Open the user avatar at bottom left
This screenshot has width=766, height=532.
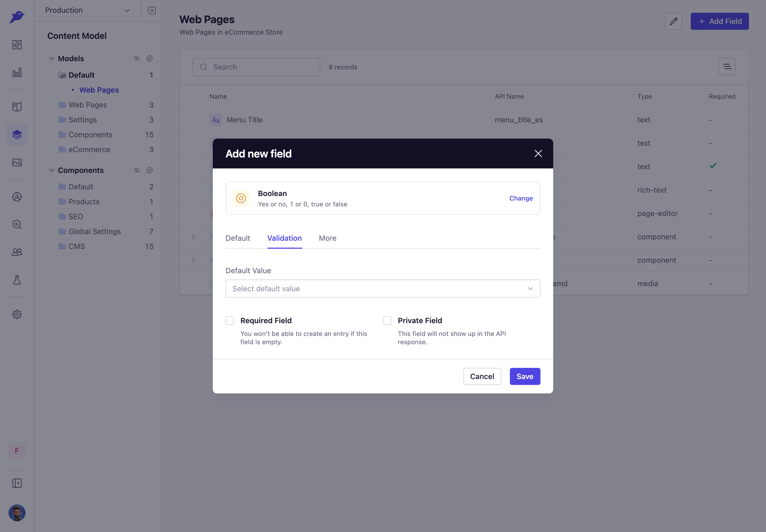point(17,513)
